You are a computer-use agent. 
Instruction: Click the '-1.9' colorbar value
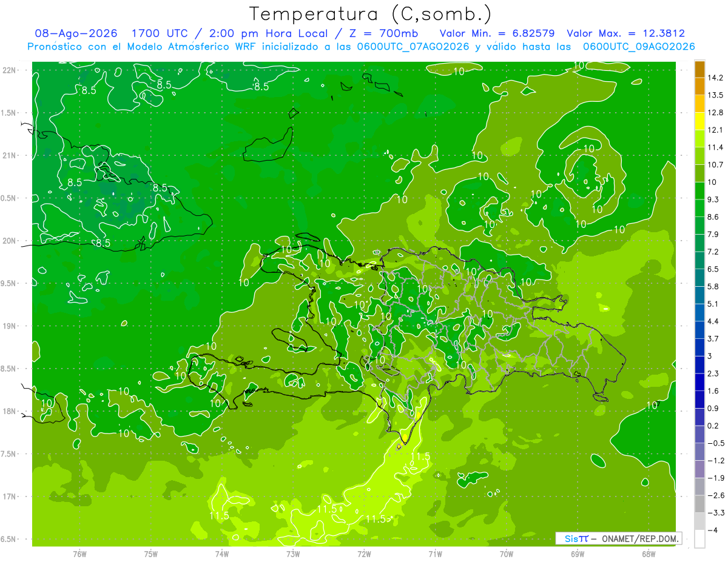click(716, 478)
